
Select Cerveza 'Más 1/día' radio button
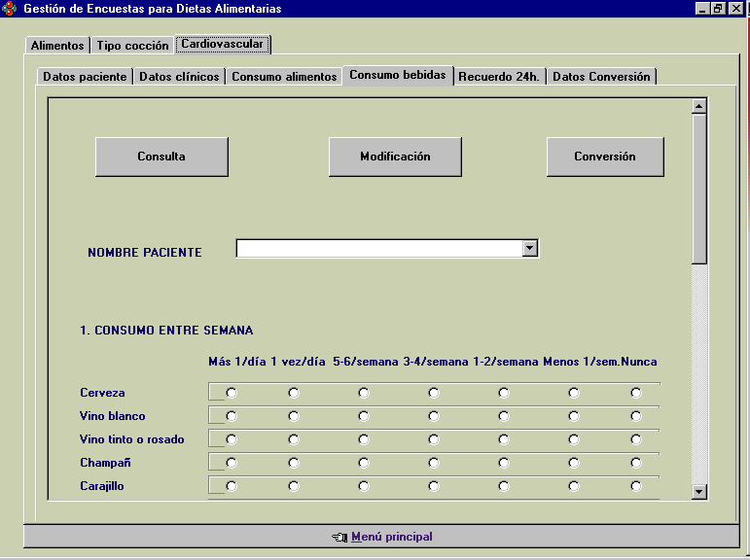tap(232, 393)
